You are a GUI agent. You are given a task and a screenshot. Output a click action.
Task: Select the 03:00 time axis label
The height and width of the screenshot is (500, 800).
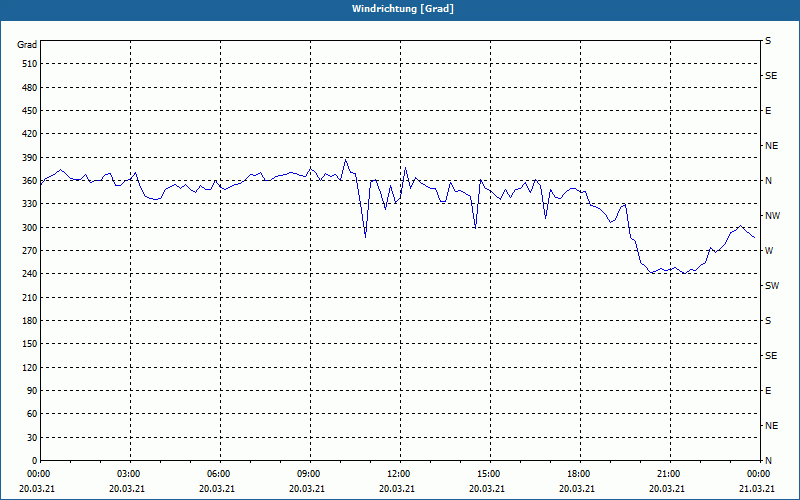point(129,474)
